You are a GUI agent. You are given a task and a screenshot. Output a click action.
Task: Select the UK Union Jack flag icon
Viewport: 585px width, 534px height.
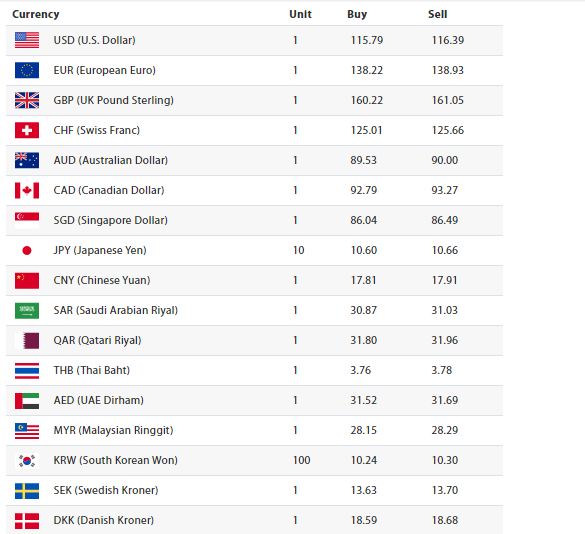point(27,100)
